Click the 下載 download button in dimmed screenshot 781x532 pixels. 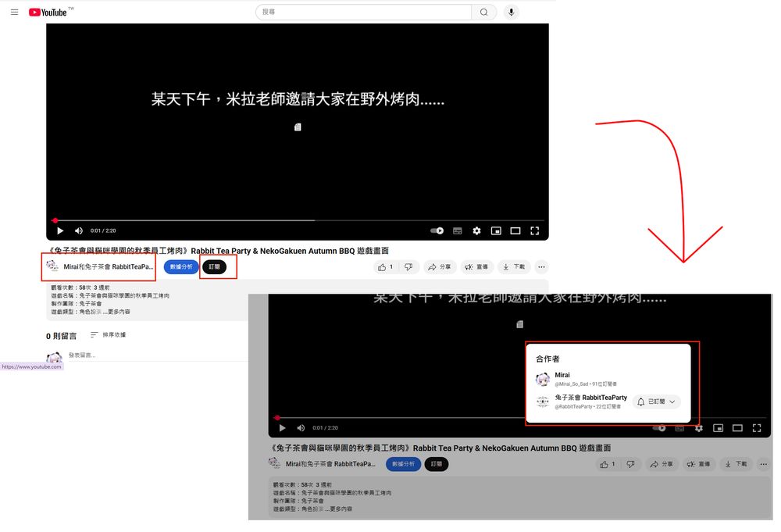(736, 464)
